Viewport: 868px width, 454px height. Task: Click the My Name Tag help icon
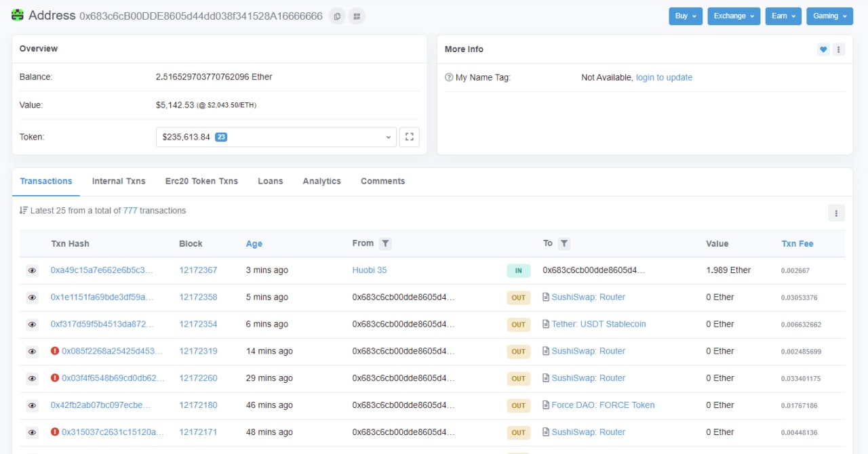point(449,78)
